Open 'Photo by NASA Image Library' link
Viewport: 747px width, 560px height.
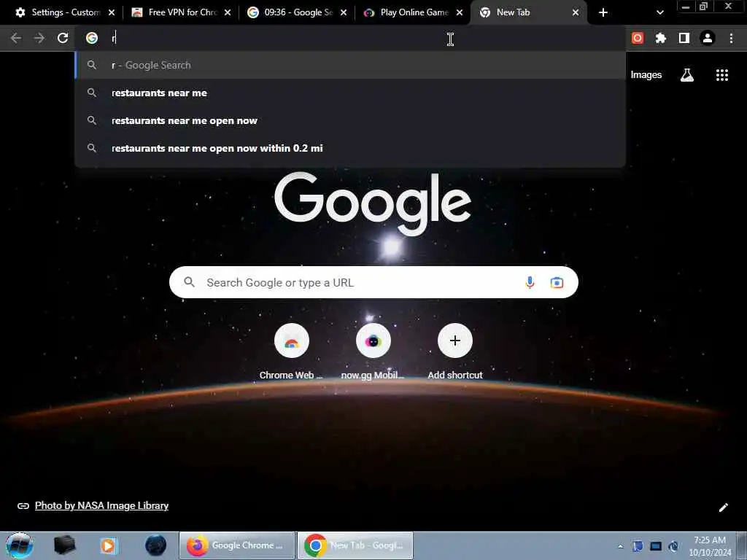(x=101, y=506)
